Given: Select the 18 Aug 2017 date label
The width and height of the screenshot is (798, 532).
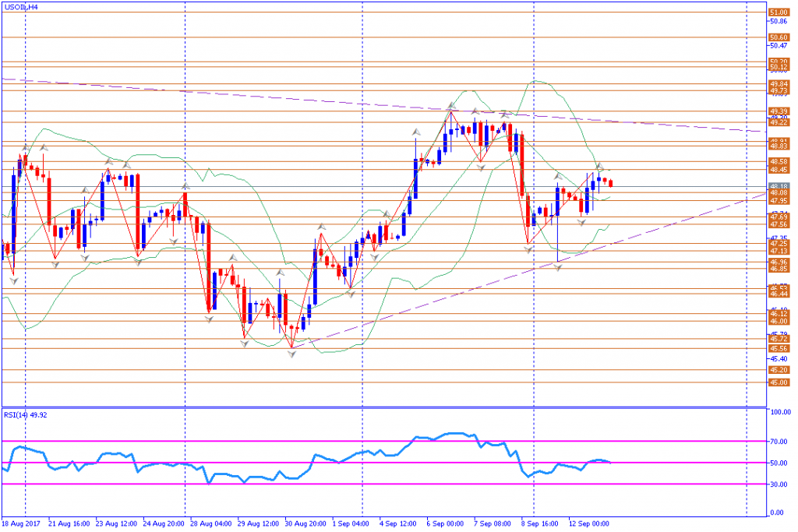Looking at the screenshot, I should 21,523.
